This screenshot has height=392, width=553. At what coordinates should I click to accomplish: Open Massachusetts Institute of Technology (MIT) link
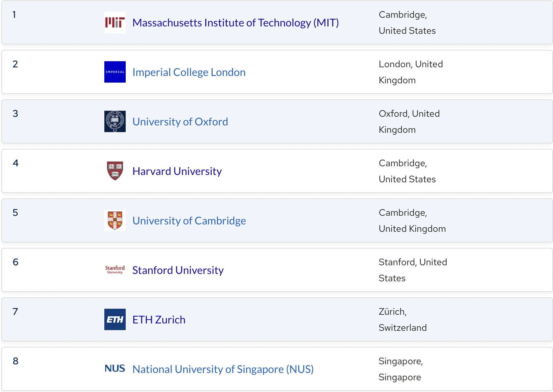[x=235, y=23]
